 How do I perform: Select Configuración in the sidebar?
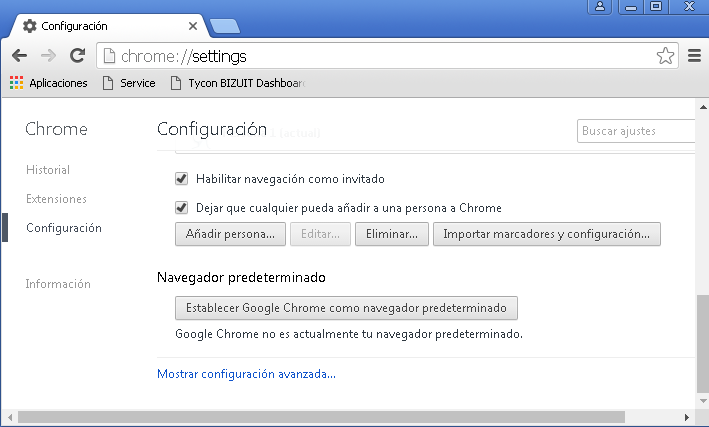(x=64, y=228)
